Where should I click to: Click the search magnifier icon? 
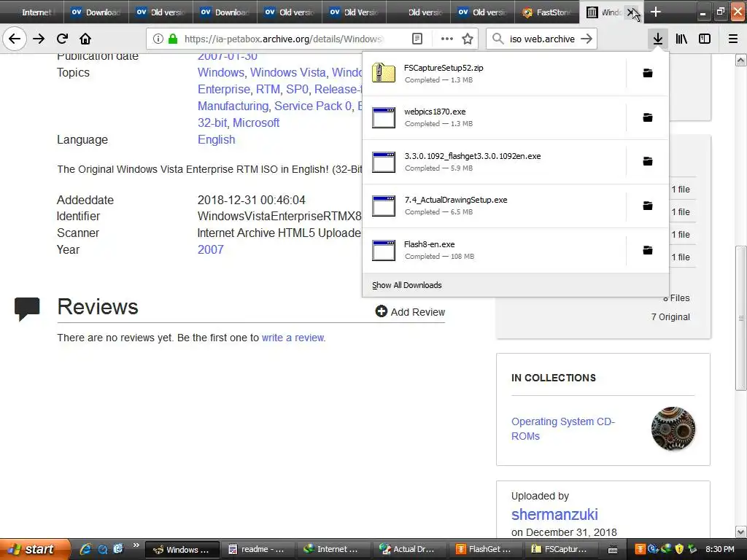pyautogui.click(x=498, y=39)
